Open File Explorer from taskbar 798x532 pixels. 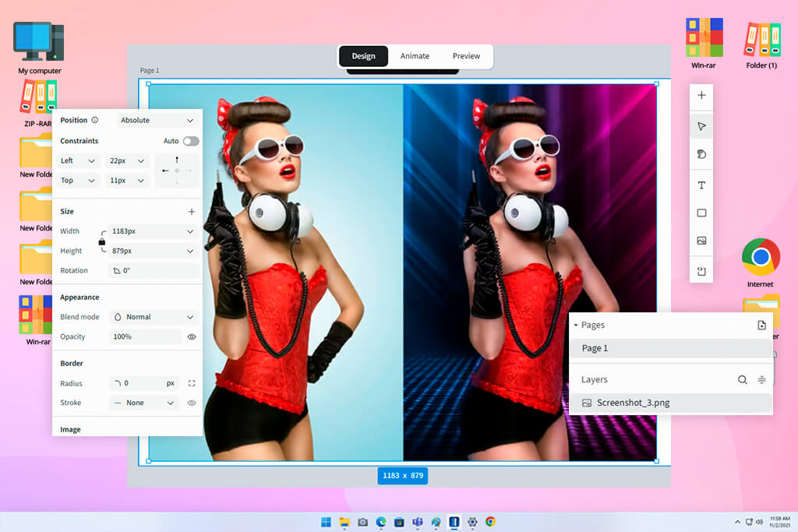344,522
